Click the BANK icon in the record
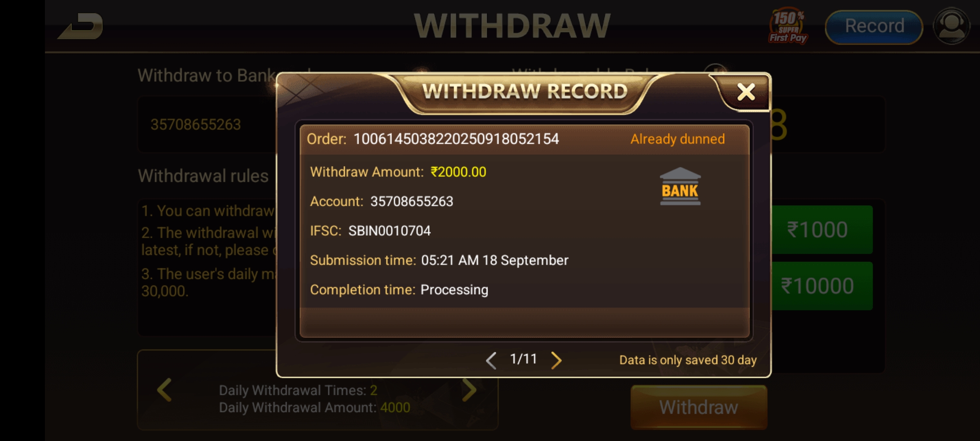The width and height of the screenshot is (980, 441). (x=680, y=186)
